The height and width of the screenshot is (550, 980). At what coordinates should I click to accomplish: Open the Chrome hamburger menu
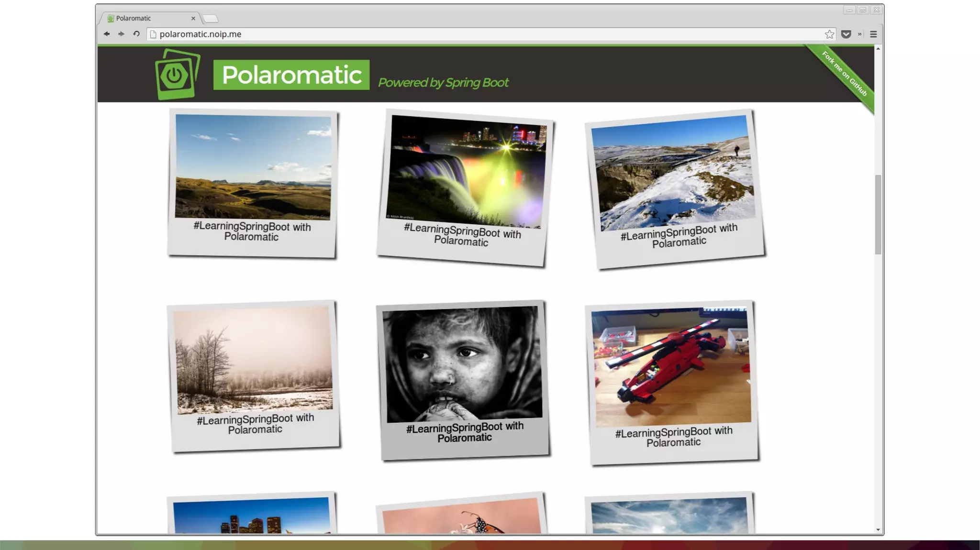pos(873,34)
